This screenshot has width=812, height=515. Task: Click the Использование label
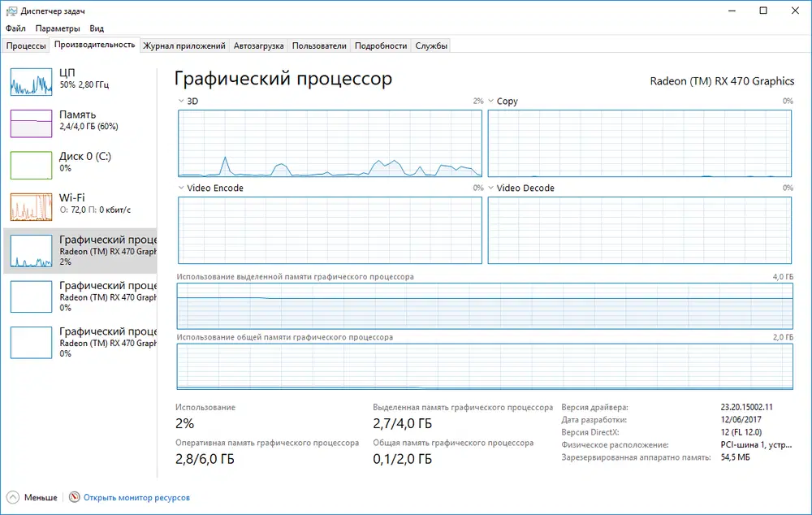205,407
